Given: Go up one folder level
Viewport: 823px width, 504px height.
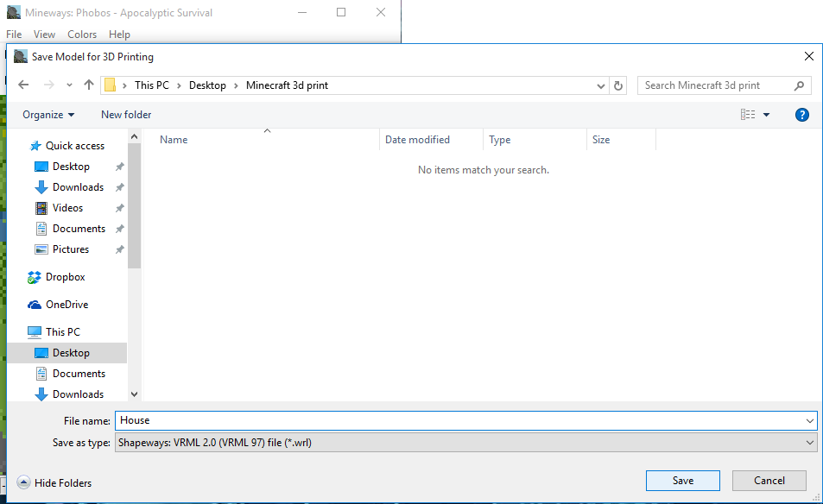Looking at the screenshot, I should tap(89, 85).
